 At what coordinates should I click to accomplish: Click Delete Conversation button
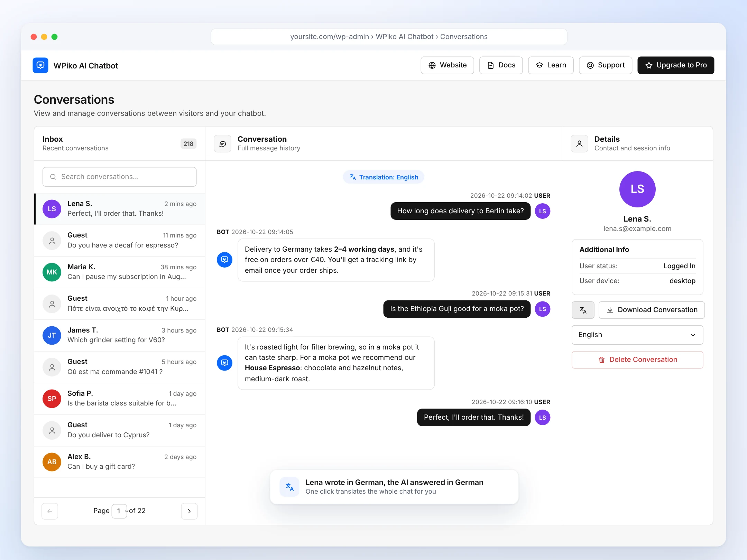click(x=637, y=360)
